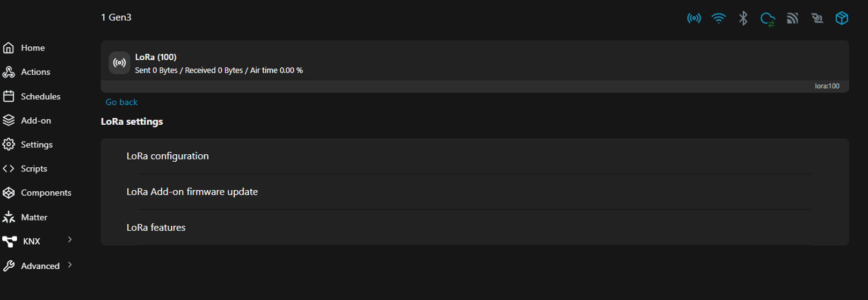Click the LoRa status icon in header
Viewport: 868px width, 300px height.
(x=694, y=18)
